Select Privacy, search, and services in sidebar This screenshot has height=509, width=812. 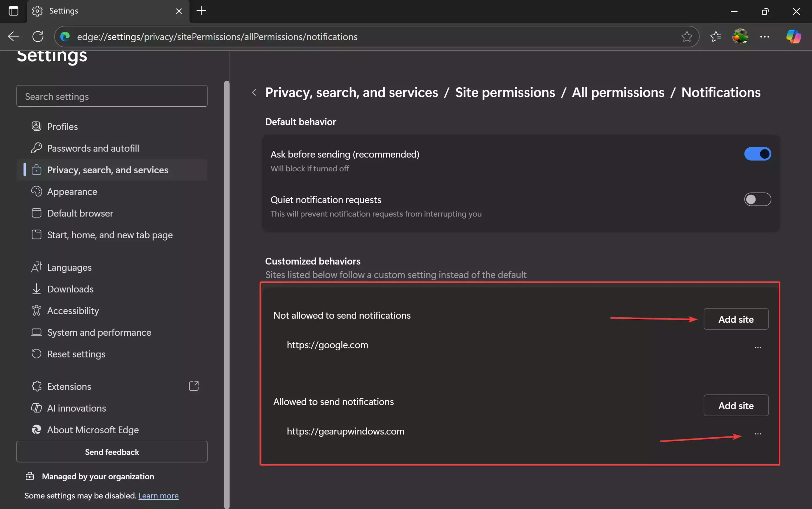[x=107, y=170]
